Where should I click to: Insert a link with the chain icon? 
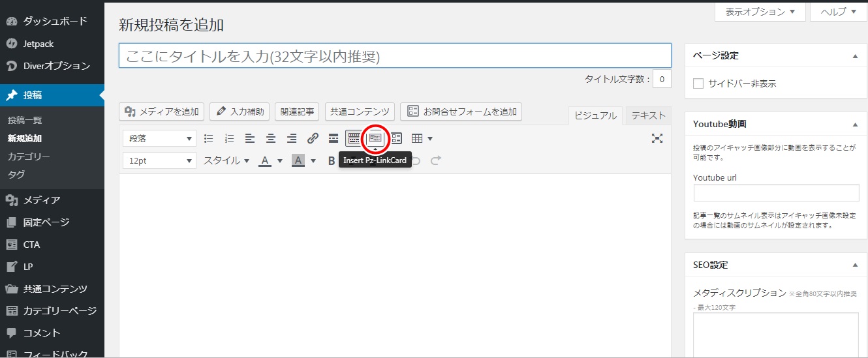(313, 138)
